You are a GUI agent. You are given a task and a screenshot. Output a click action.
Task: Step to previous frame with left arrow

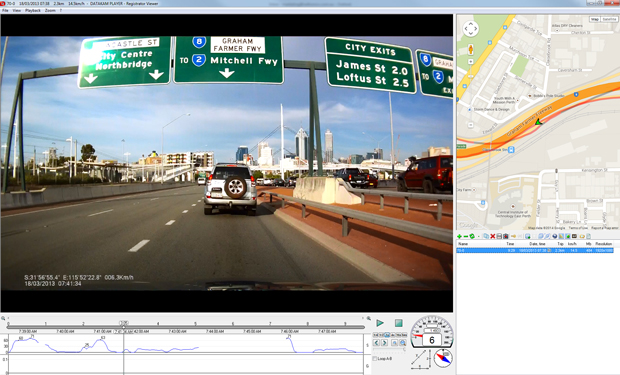(x=376, y=343)
